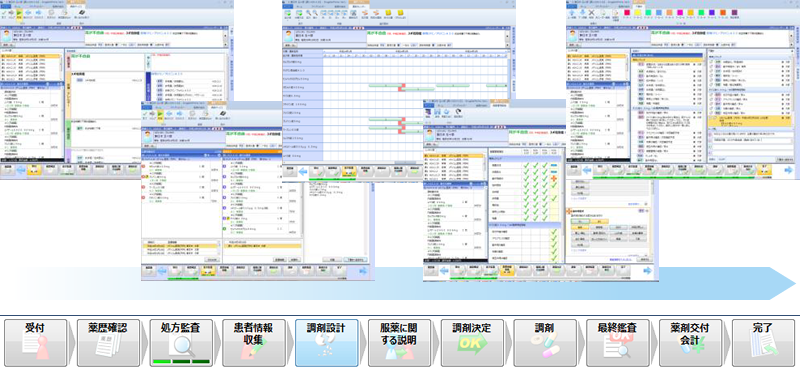Go to the 薬剤交付会計 payment step
Image resolution: width=800 pixels, height=370 pixels.
point(690,343)
